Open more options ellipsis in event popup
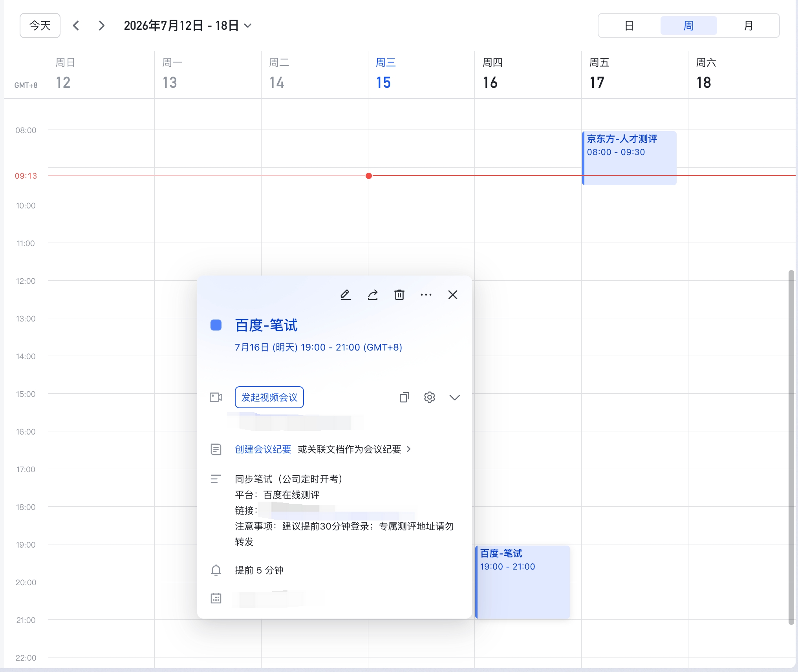Screen dimensions: 798x672 (x=426, y=295)
